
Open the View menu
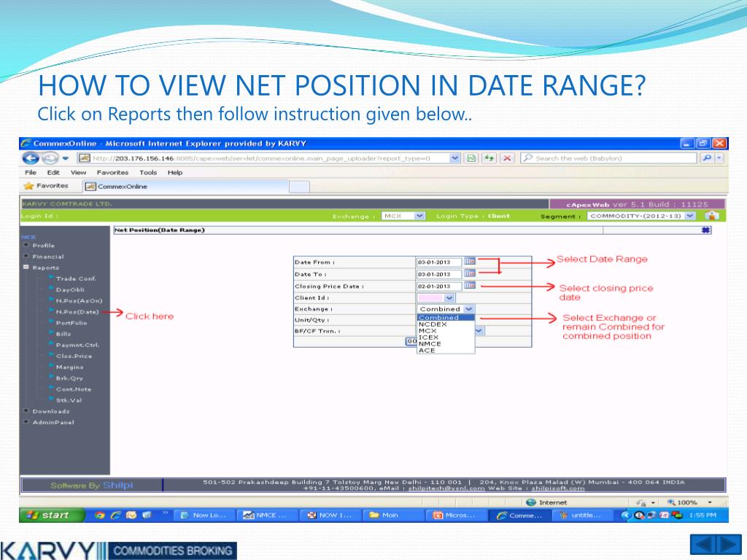pos(79,172)
